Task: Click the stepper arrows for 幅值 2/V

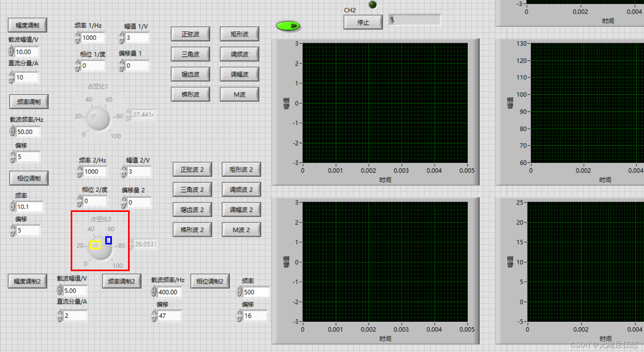Action: coord(124,171)
